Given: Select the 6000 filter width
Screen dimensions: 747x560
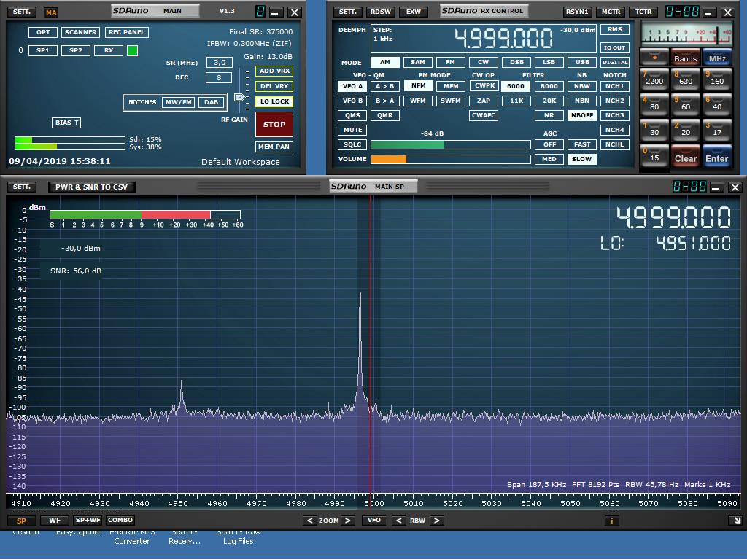Looking at the screenshot, I should point(516,86).
